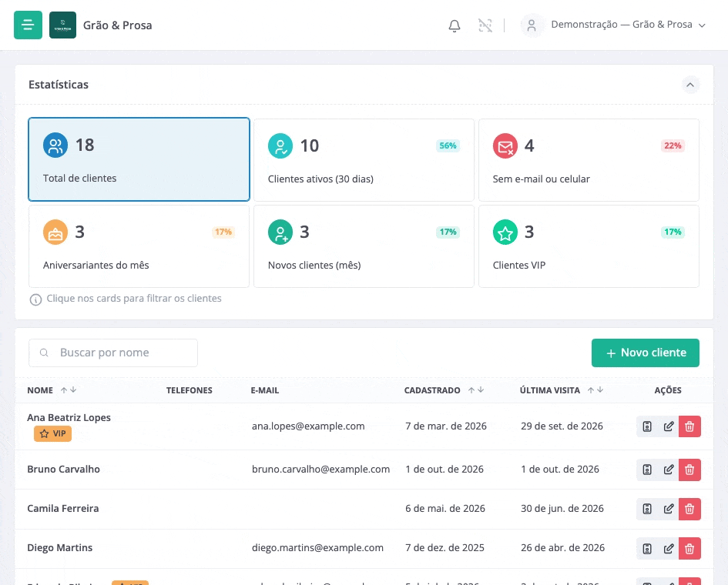
Task: Sort table by ÚLTIMA VISITA column
Action: point(562,390)
